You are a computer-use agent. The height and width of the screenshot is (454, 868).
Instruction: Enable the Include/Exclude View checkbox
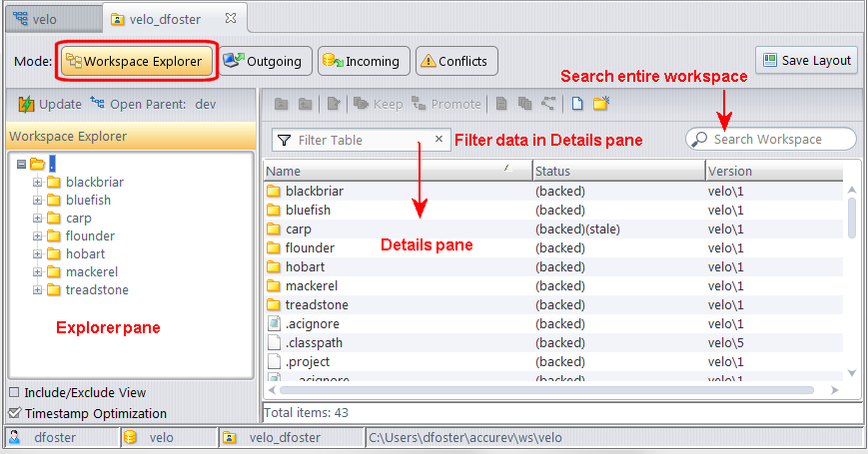[x=14, y=393]
